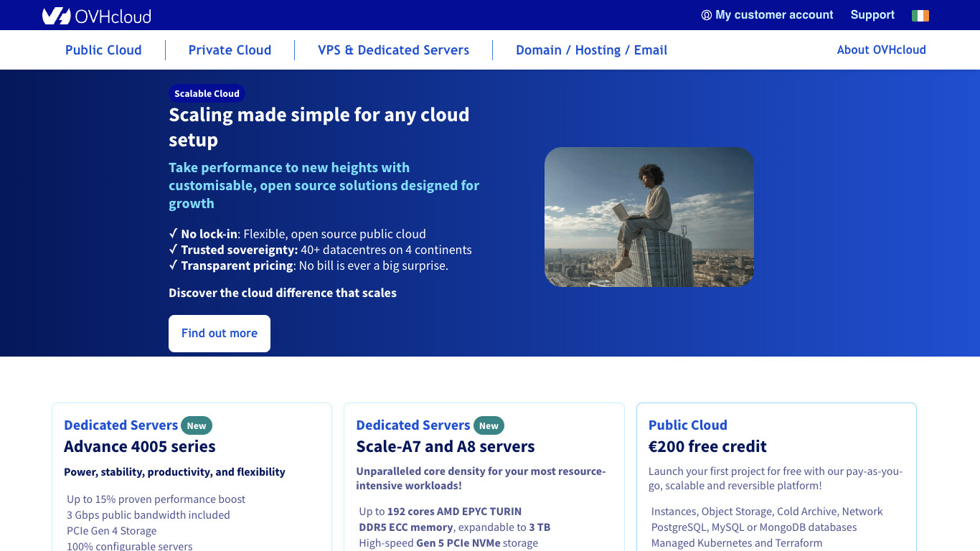Open the About OVHcloud menu

coord(881,50)
